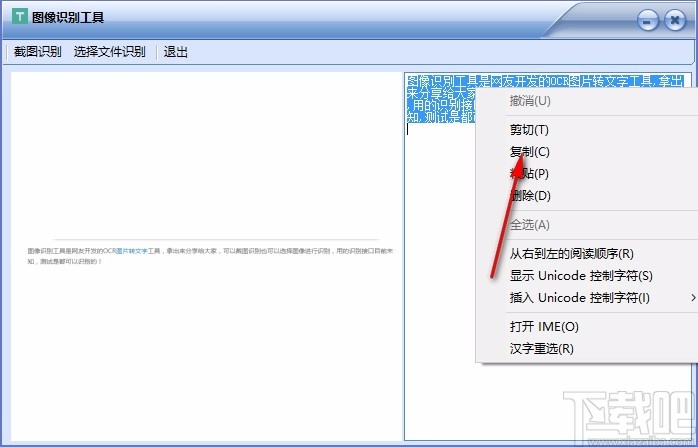
Task: Minimize the 图像识别工具 window
Action: 648,20
